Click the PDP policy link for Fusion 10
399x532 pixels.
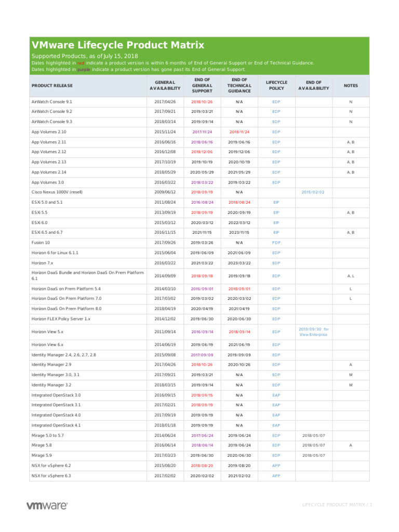276,243
